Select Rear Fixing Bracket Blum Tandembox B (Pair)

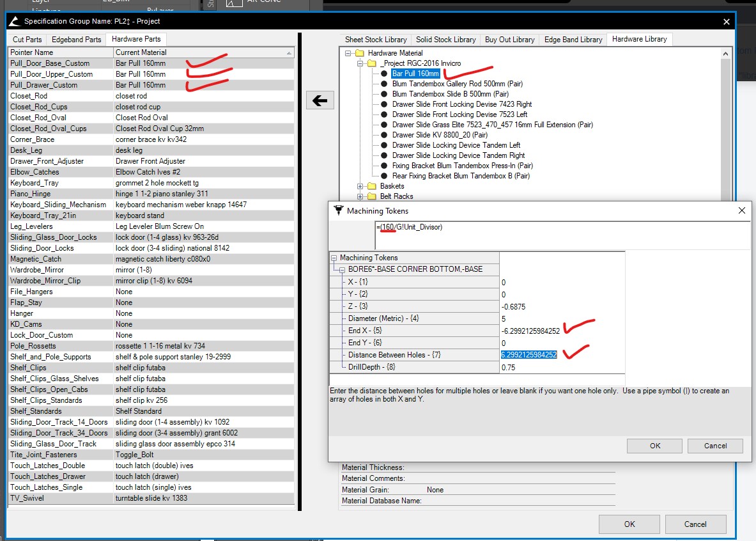point(461,176)
